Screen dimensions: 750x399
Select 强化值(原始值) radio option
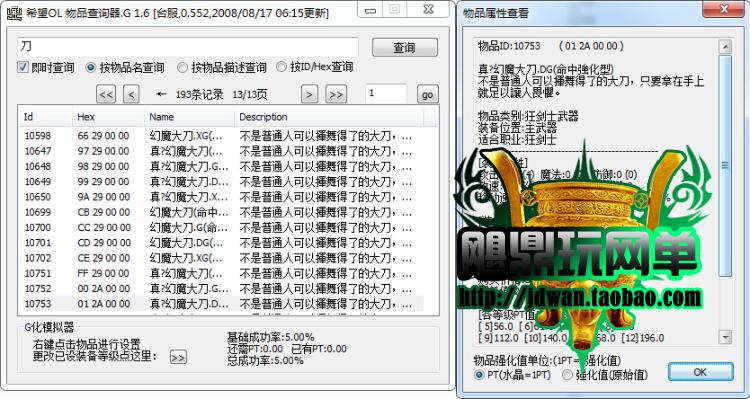pyautogui.click(x=567, y=375)
